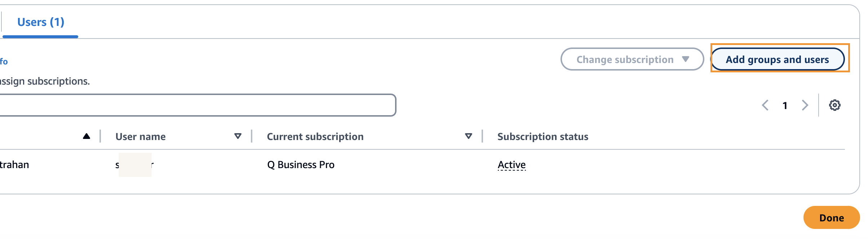Screen dimensions: 868x239
Task: Select page number 1 in pagination
Action: tap(785, 105)
